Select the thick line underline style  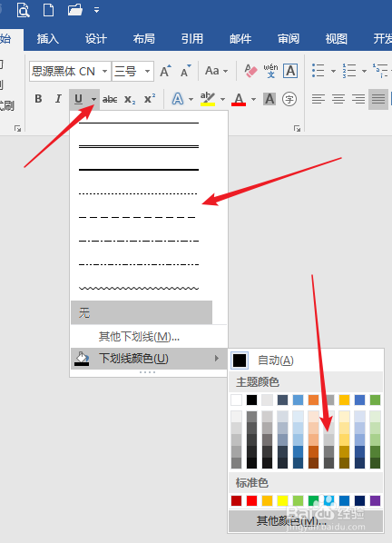[139, 170]
